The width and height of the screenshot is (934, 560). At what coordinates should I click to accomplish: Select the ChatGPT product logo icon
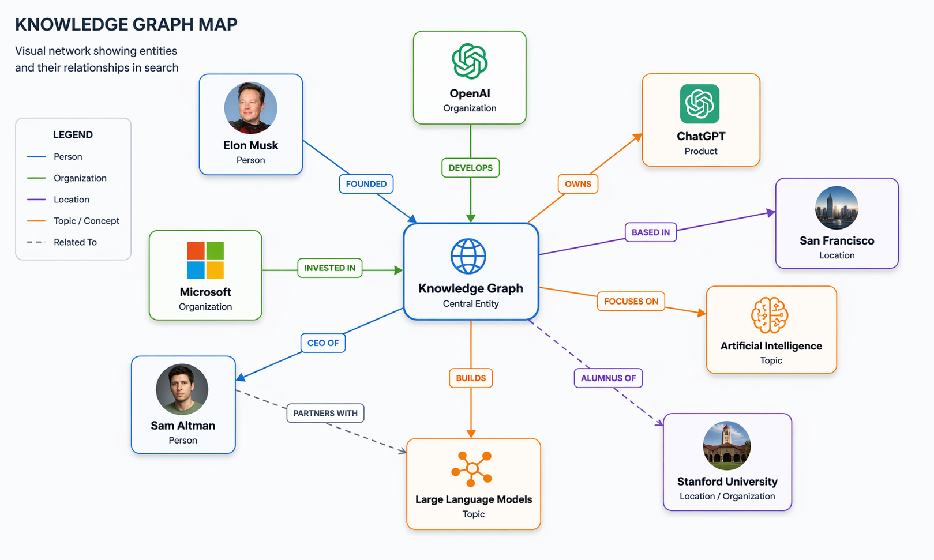tap(699, 104)
